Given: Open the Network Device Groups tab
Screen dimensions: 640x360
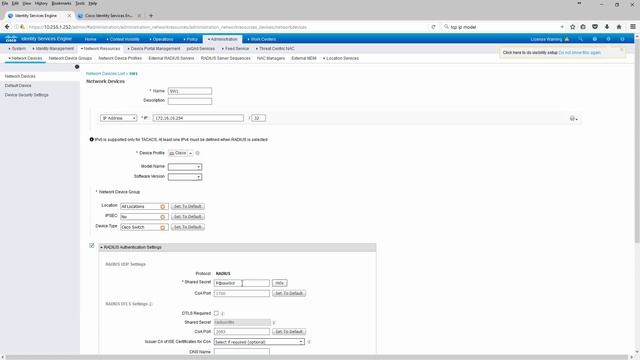Looking at the screenshot, I should pos(70,58).
